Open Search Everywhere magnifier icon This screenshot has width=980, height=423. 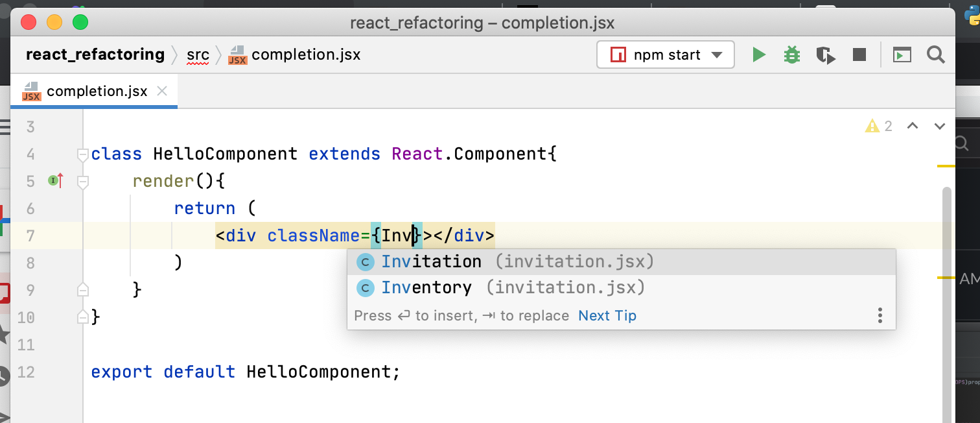click(935, 55)
